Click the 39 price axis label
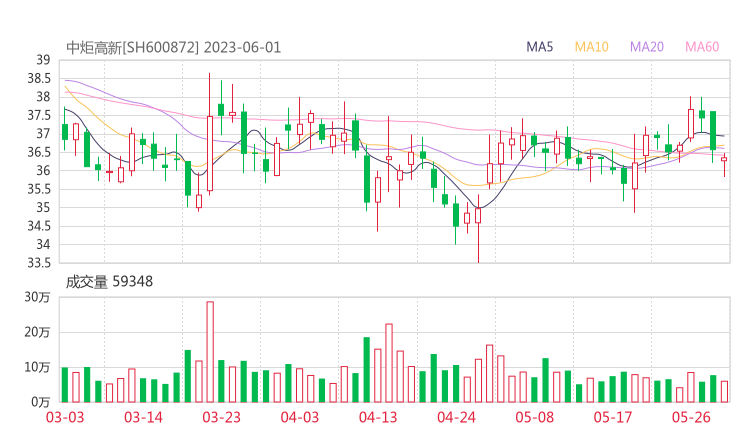Screen dimensions: 740x440 [43, 60]
